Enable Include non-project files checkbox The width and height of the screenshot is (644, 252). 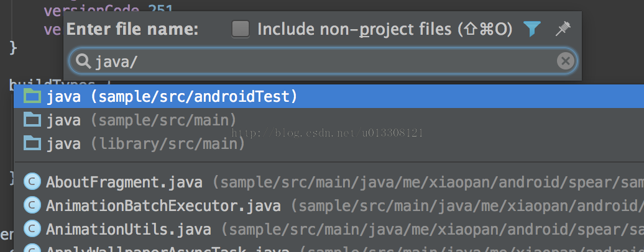coord(240,29)
